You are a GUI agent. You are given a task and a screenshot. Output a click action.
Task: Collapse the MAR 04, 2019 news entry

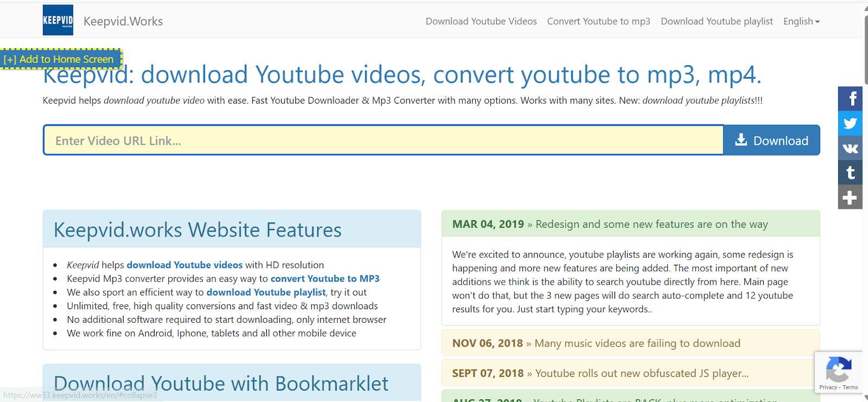pos(630,224)
